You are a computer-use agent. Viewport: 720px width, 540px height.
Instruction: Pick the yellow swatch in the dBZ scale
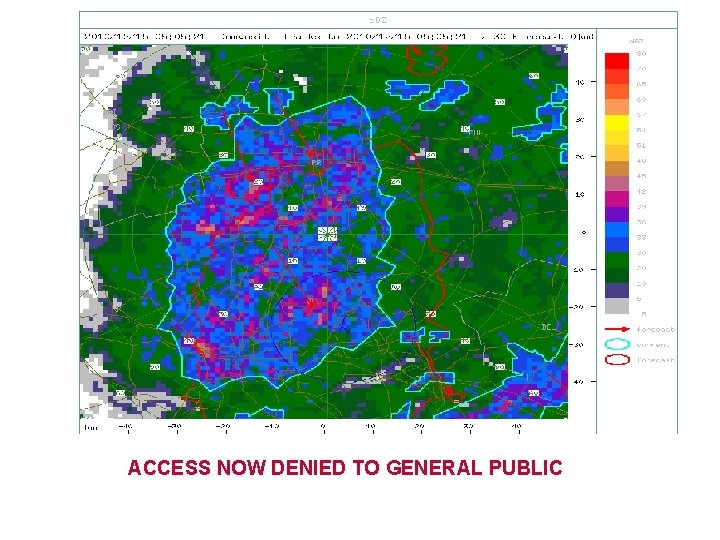(x=617, y=122)
